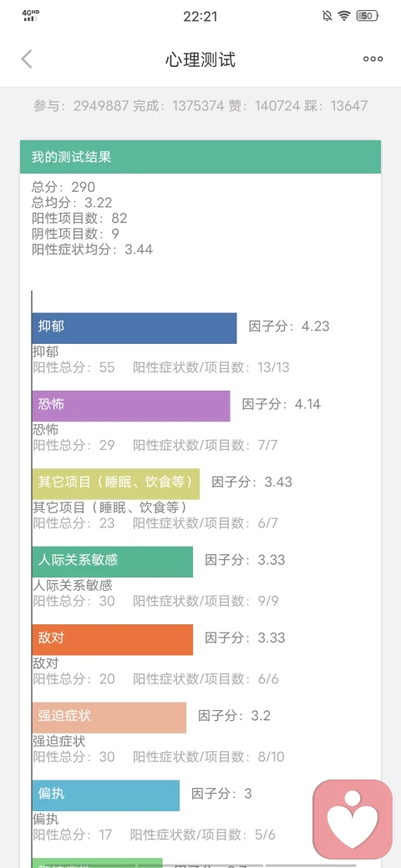The height and width of the screenshot is (868, 401).
Task: Tap the battery indicator icon
Action: click(368, 16)
